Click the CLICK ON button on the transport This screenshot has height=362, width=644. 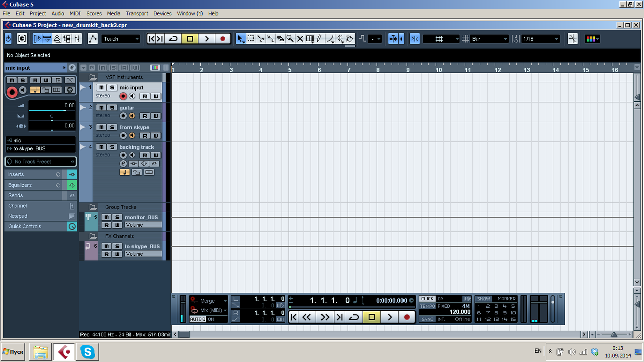click(427, 298)
